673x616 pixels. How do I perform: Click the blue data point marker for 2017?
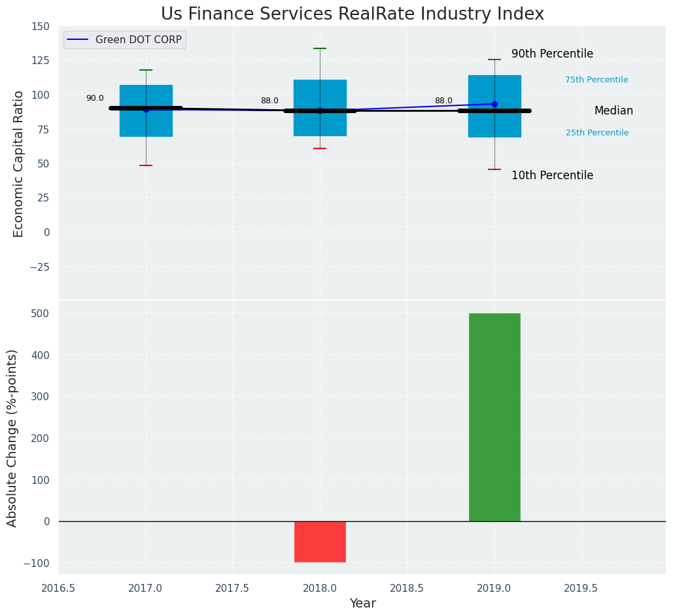pos(146,109)
